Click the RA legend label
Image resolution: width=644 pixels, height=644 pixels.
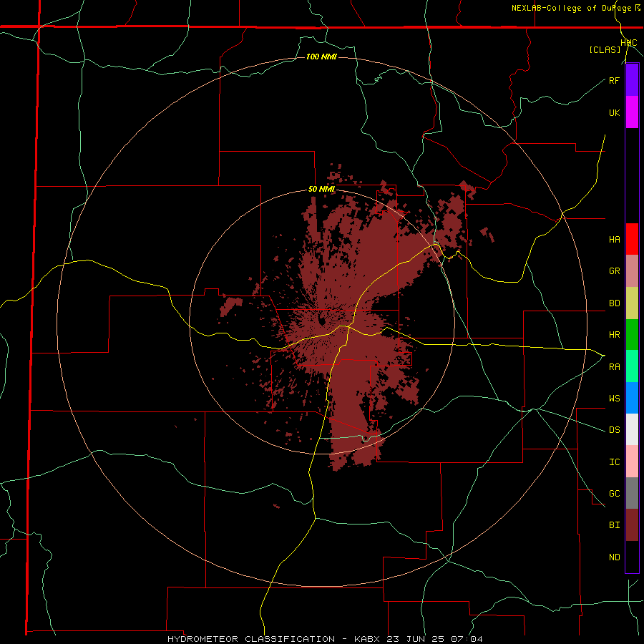614,367
